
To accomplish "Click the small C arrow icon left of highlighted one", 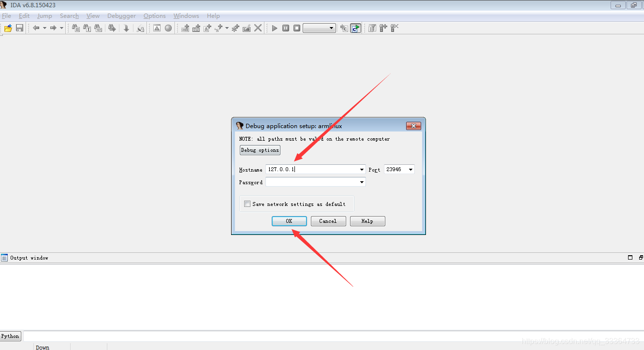I will click(x=344, y=28).
